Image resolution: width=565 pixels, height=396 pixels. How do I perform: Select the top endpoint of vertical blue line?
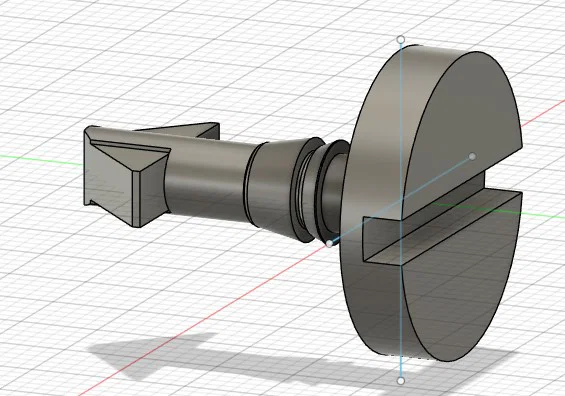400,39
